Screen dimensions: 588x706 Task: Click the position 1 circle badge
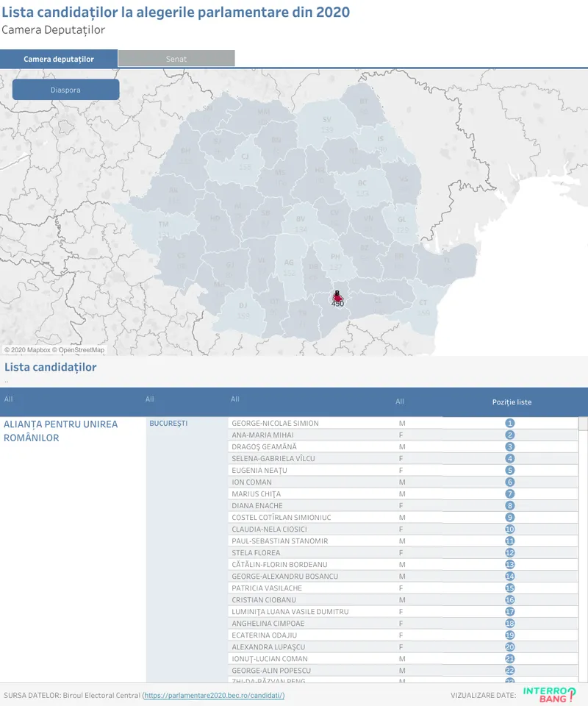tap(509, 424)
